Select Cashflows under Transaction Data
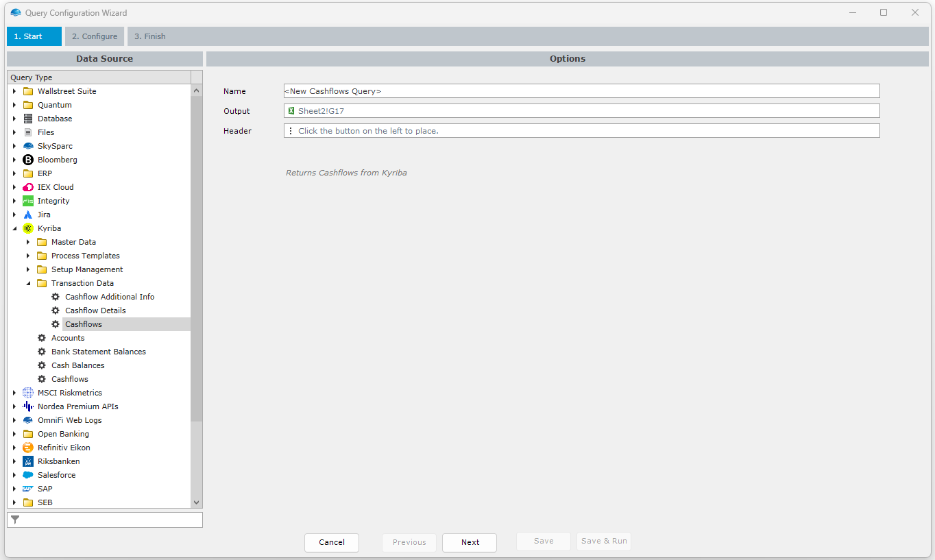 (84, 324)
